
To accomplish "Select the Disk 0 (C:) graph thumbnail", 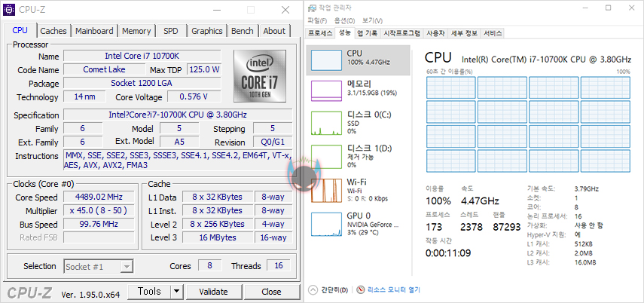I will (326, 124).
